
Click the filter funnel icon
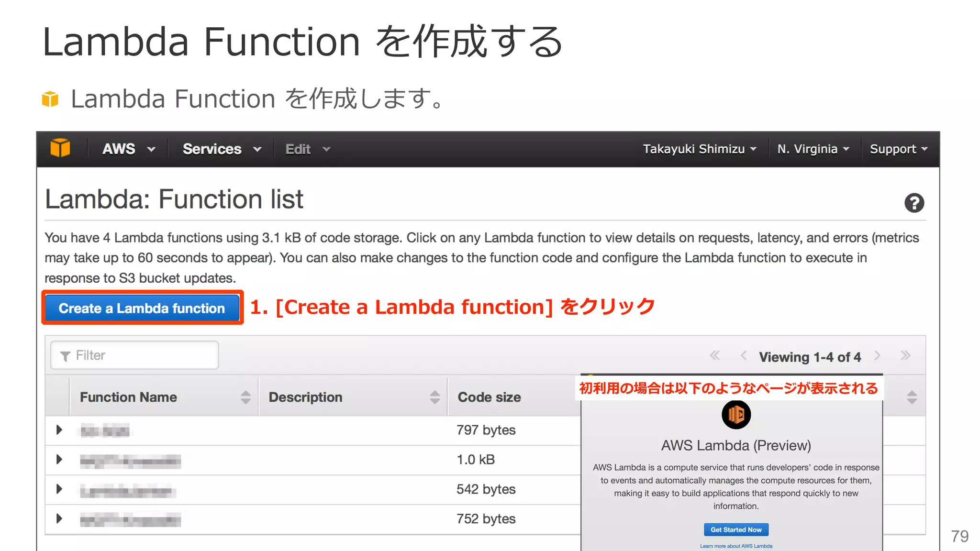[66, 356]
